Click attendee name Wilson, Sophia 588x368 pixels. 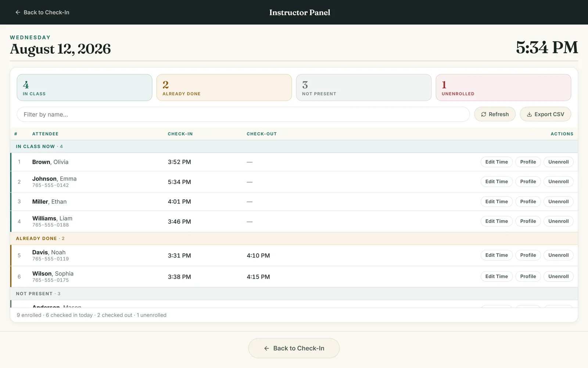click(53, 274)
